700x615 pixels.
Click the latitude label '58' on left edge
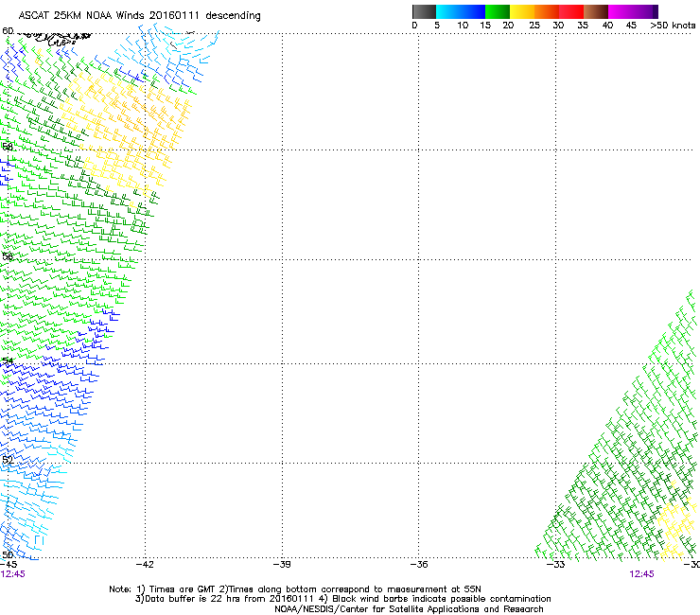(8, 147)
